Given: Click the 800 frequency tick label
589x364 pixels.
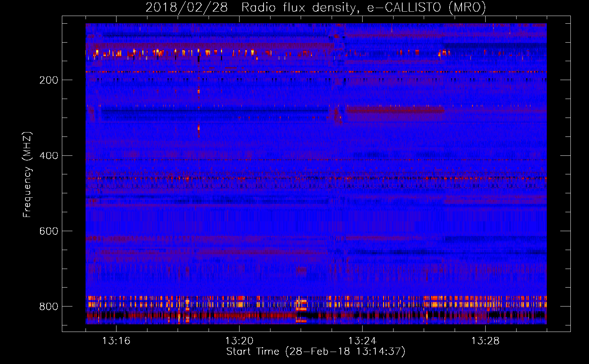Looking at the screenshot, I should (x=49, y=306).
